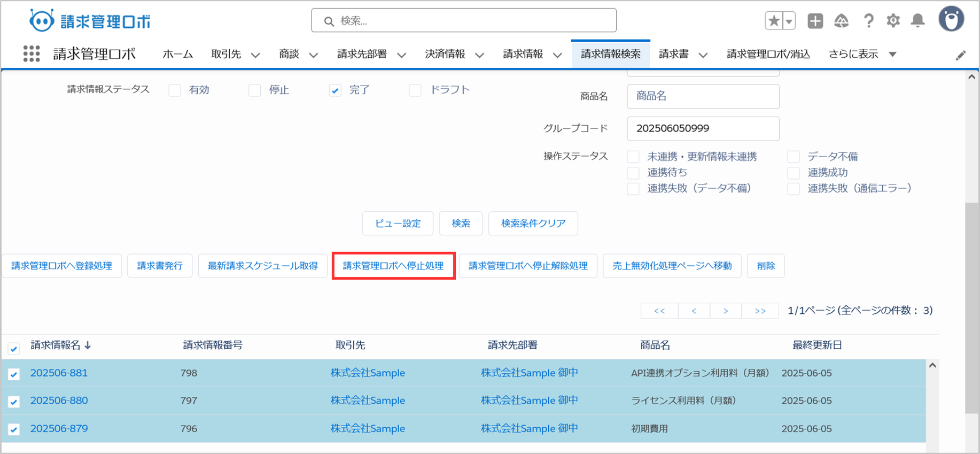Check the 連携成功 operation status checkbox

click(794, 173)
